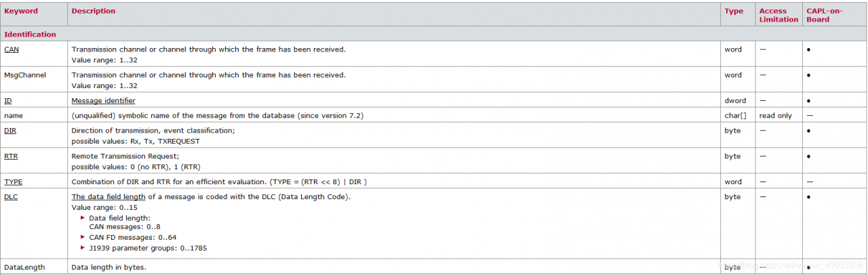
Task: Click the Description column header
Action: tap(94, 11)
